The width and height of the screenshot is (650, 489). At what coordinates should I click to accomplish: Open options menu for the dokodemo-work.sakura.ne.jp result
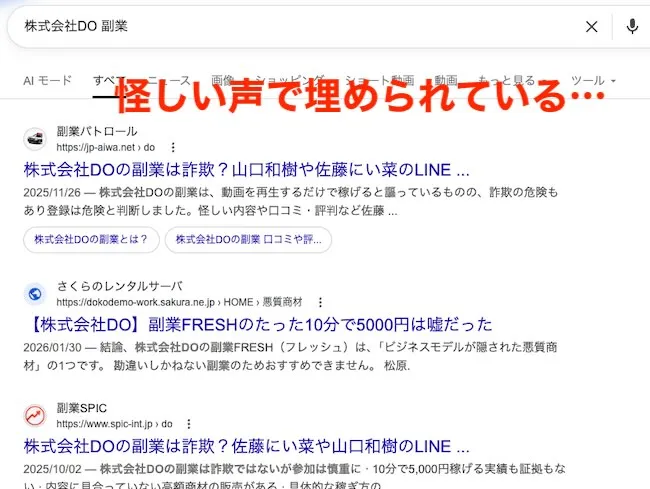pos(320,302)
